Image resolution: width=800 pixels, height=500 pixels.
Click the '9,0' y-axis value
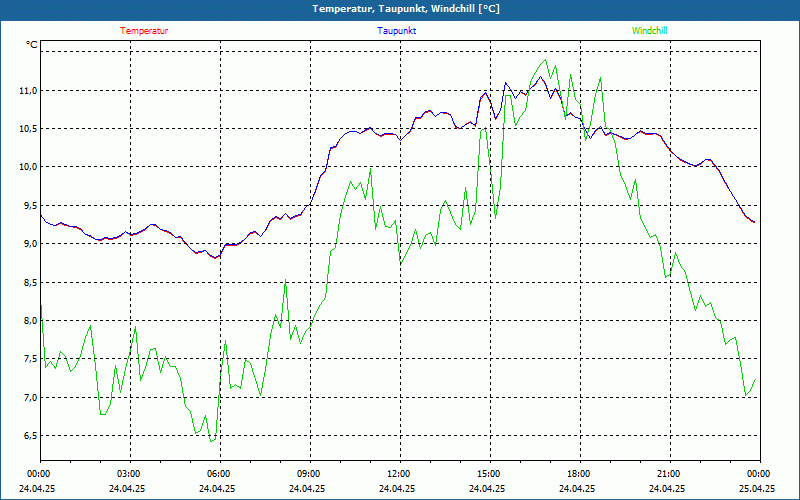pyautogui.click(x=31, y=244)
